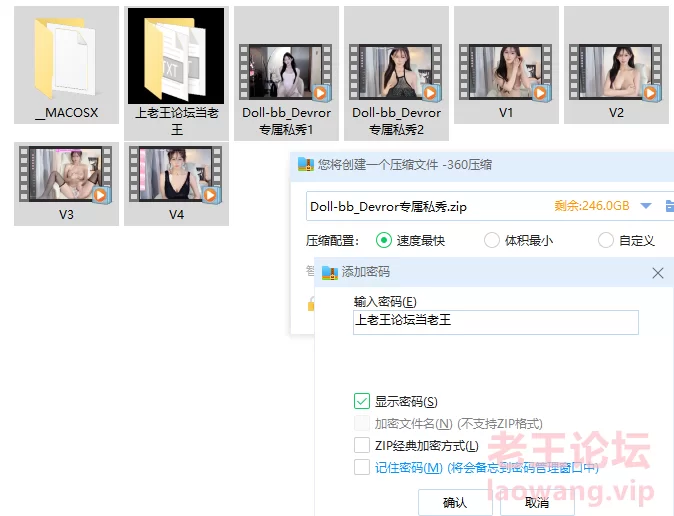Screen dimensions: 674x516
Task: Click the 压缩配置: label
Action: tap(332, 241)
